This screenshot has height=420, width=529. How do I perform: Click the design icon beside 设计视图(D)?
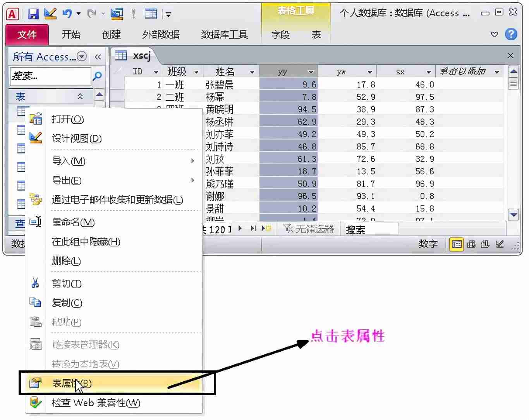click(x=36, y=138)
